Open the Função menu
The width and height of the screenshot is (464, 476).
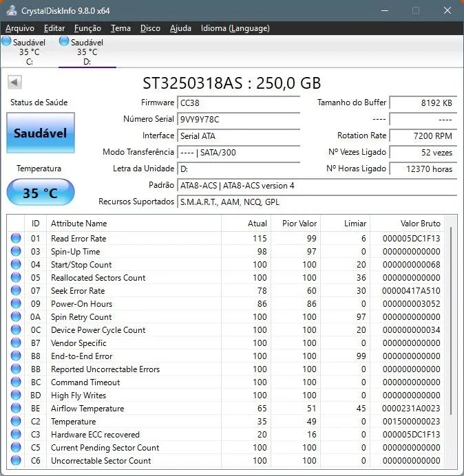coord(87,28)
